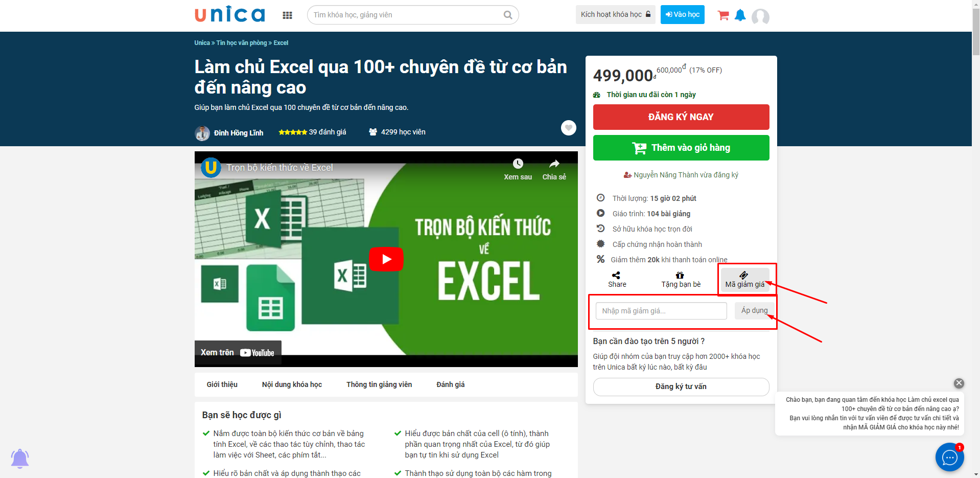Click the Excel breadcrumb link
The height and width of the screenshot is (478, 980).
(x=281, y=43)
